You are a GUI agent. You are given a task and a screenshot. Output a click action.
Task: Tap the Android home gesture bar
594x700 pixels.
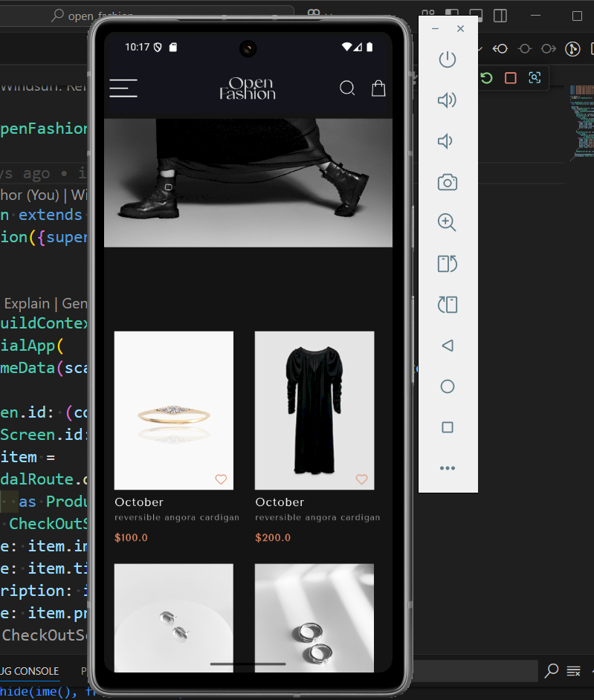248,664
